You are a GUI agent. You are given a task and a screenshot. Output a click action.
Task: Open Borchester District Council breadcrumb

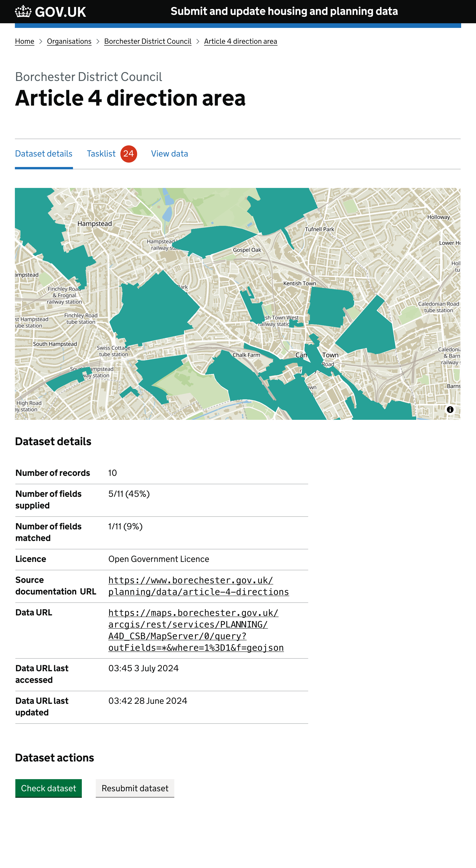click(148, 41)
